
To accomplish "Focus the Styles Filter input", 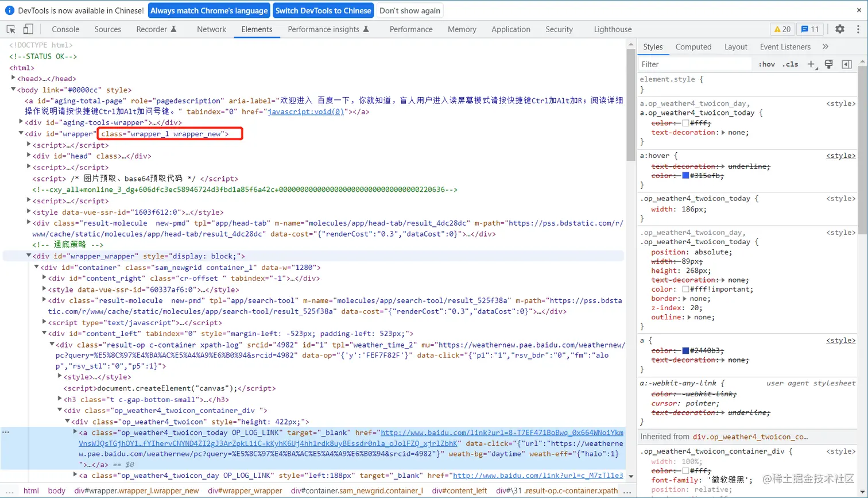I will point(695,64).
